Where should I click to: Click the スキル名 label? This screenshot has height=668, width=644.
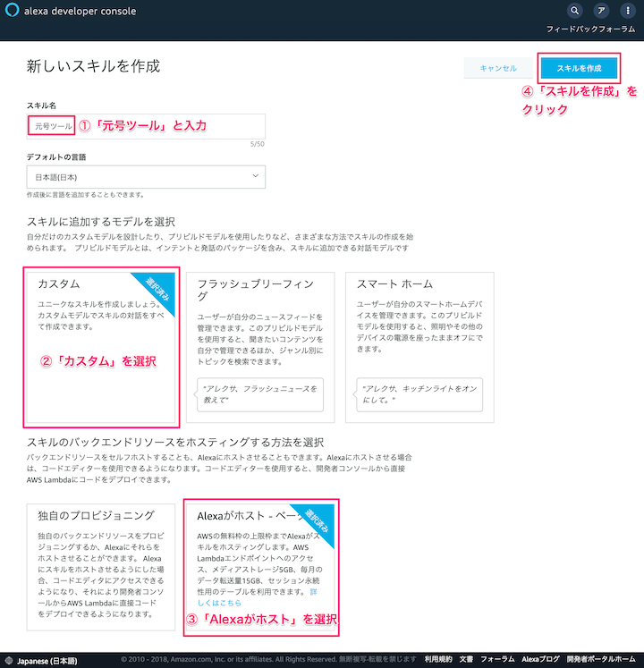41,106
